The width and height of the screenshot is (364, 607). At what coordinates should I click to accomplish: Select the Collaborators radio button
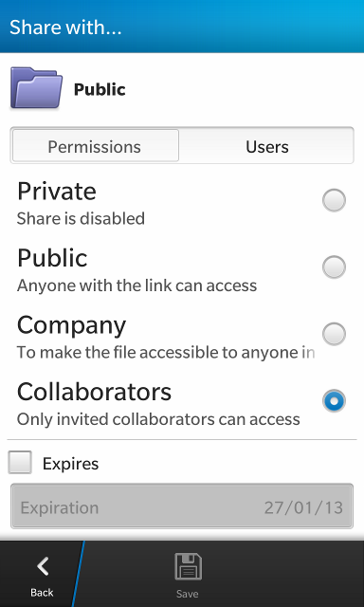334,400
